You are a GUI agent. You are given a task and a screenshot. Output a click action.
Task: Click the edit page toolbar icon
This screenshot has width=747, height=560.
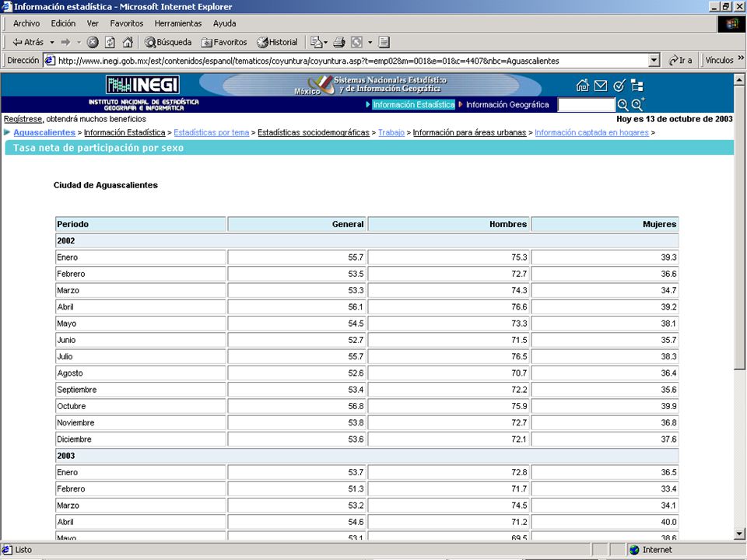click(x=317, y=42)
